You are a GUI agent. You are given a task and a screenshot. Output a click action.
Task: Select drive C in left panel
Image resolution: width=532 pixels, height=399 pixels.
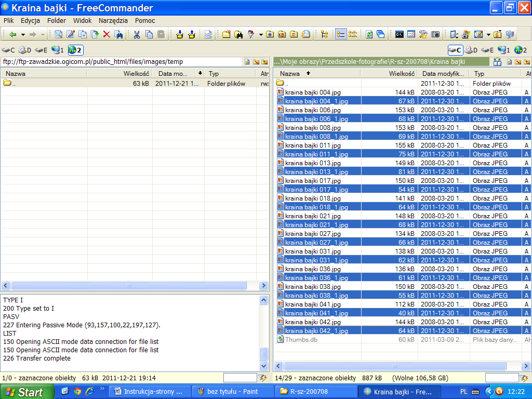[x=8, y=50]
